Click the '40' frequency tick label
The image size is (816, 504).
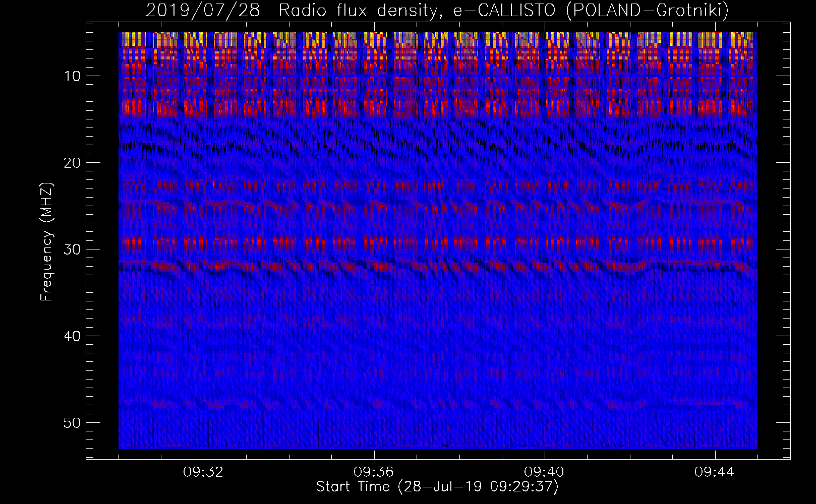[72, 336]
